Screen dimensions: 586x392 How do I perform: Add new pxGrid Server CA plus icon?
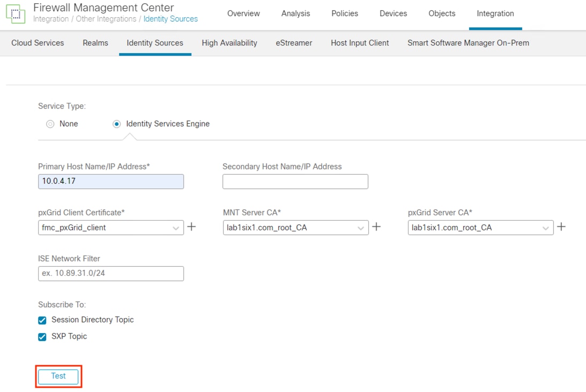tap(561, 227)
